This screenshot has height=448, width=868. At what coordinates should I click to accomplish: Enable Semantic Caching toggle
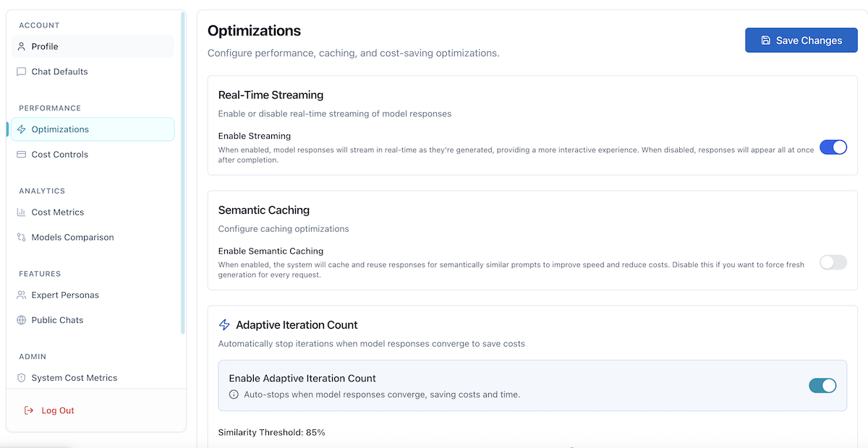(833, 262)
